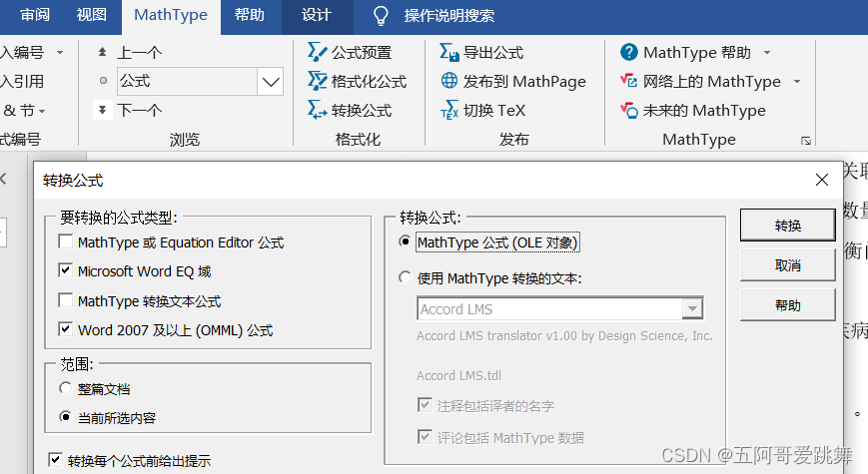Click the lightbulb search icon
The height and width of the screenshot is (474, 868).
coord(381,16)
